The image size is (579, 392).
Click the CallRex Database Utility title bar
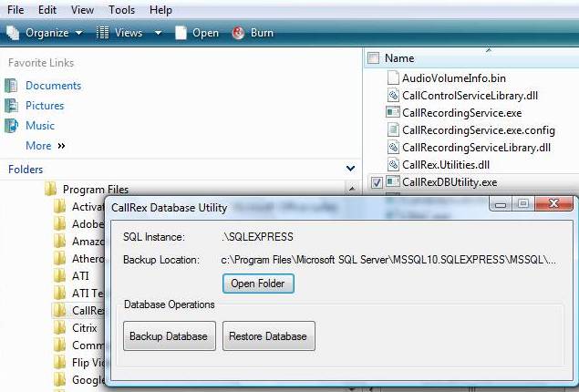295,208
